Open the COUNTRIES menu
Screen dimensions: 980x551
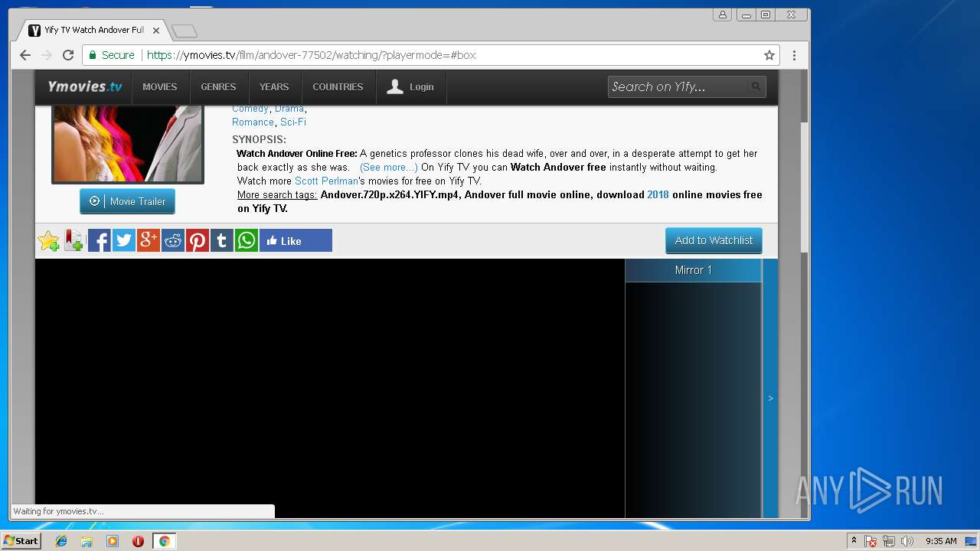click(x=338, y=86)
